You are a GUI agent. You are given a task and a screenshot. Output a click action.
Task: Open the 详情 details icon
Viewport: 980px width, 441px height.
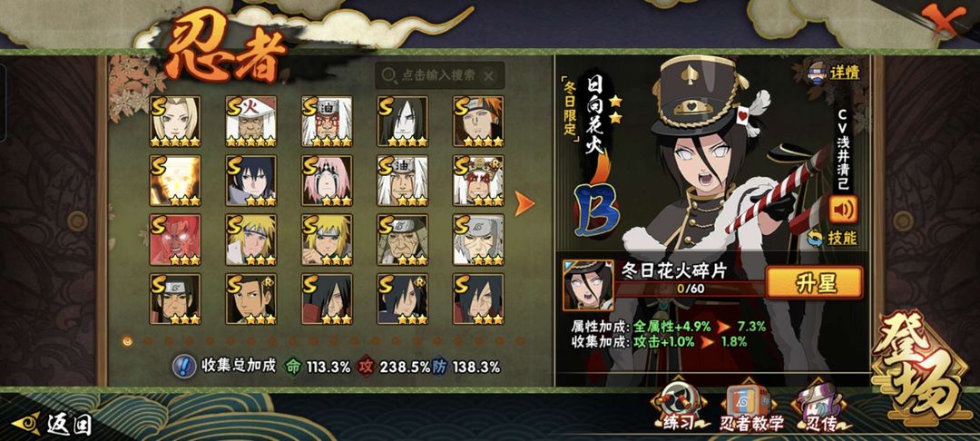[x=835, y=72]
